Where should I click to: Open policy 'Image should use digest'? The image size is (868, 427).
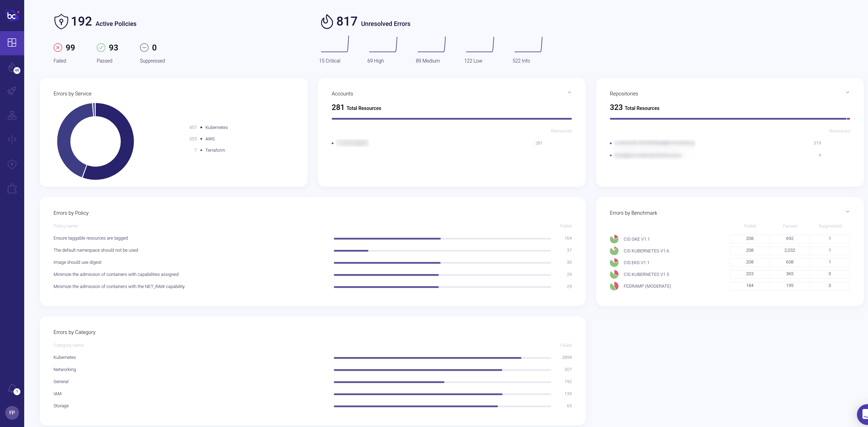pyautogui.click(x=77, y=262)
